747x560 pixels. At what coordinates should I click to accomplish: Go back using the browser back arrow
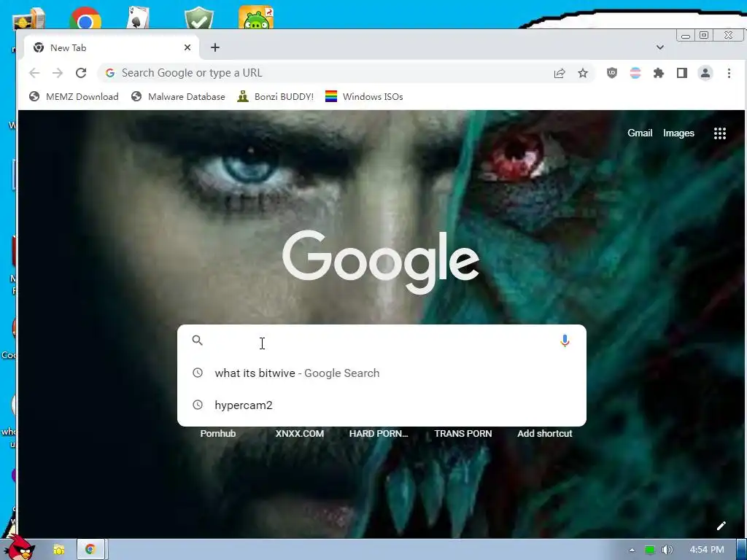[34, 73]
